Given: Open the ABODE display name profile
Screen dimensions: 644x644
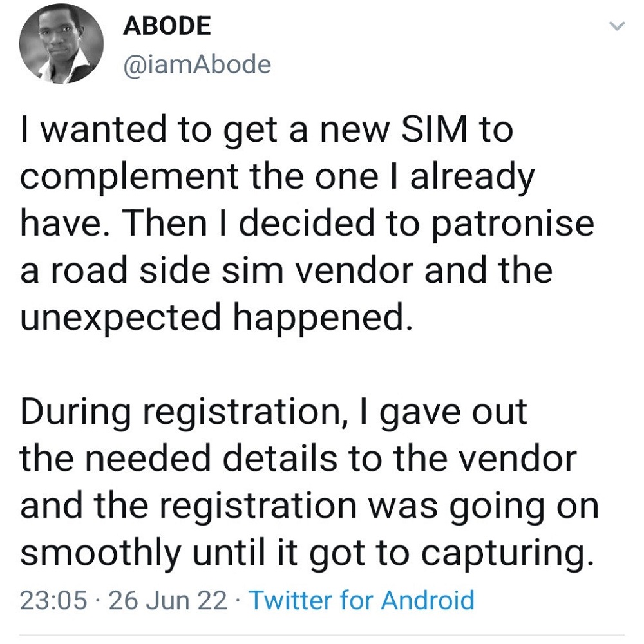Looking at the screenshot, I should [166, 26].
